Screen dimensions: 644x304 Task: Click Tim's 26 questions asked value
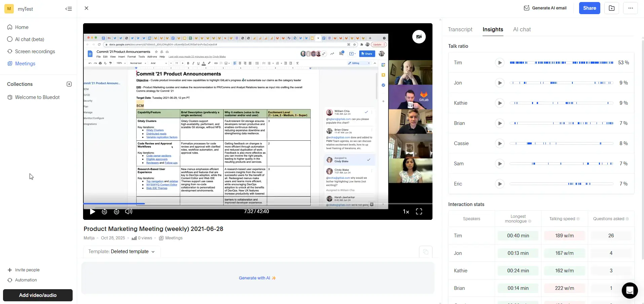pos(611,236)
